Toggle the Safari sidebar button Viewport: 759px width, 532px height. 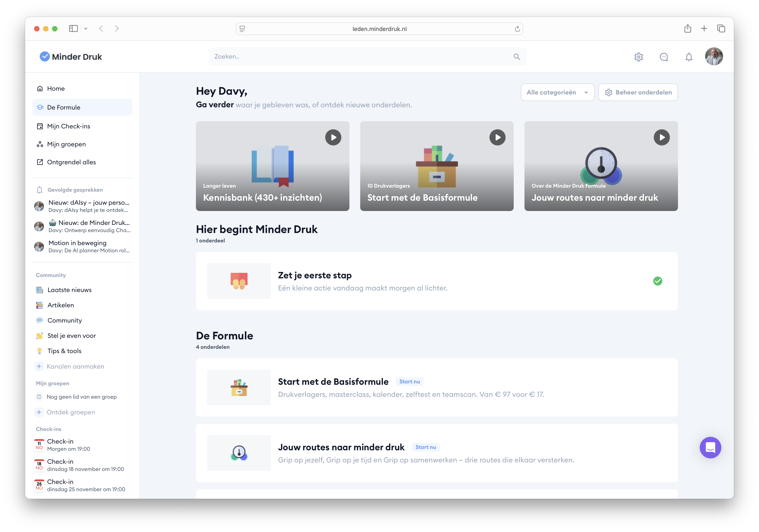tap(73, 29)
